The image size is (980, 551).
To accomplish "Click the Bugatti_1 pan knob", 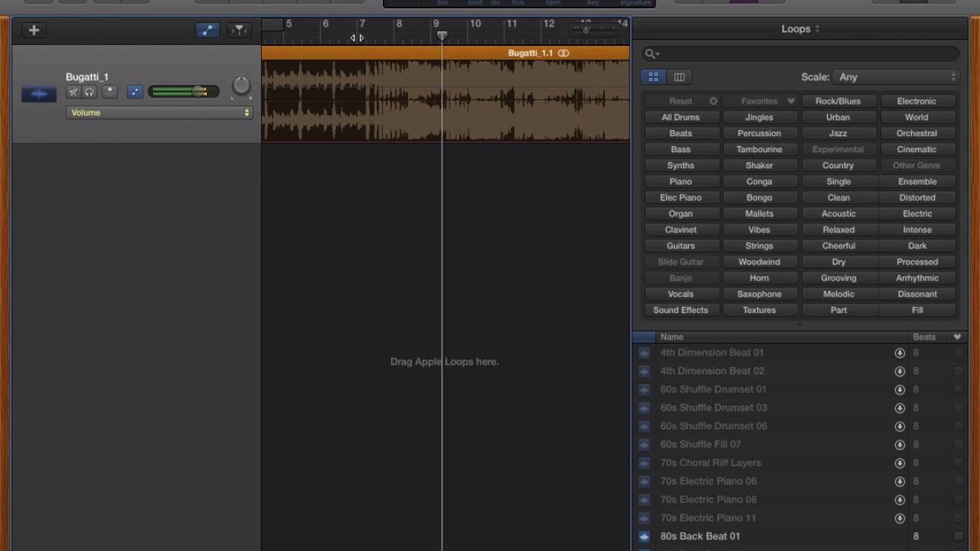I will 241,86.
